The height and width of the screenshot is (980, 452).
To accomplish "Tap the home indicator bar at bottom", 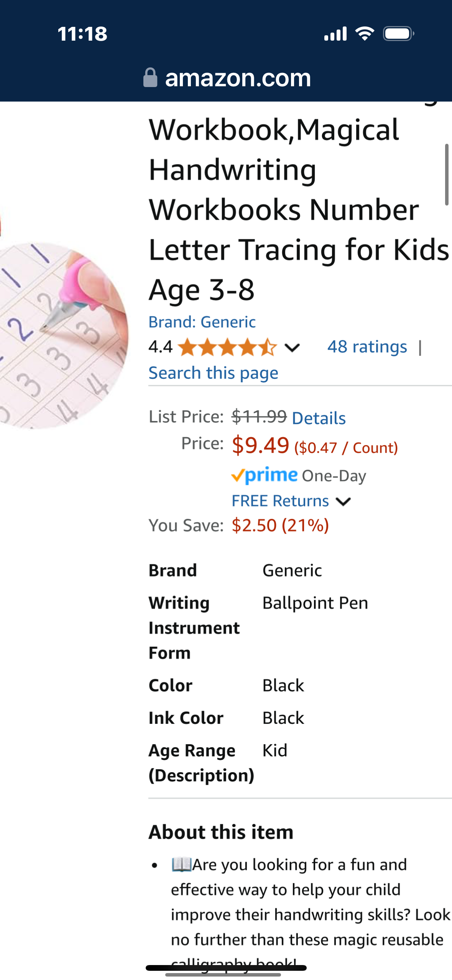I will click(x=226, y=968).
